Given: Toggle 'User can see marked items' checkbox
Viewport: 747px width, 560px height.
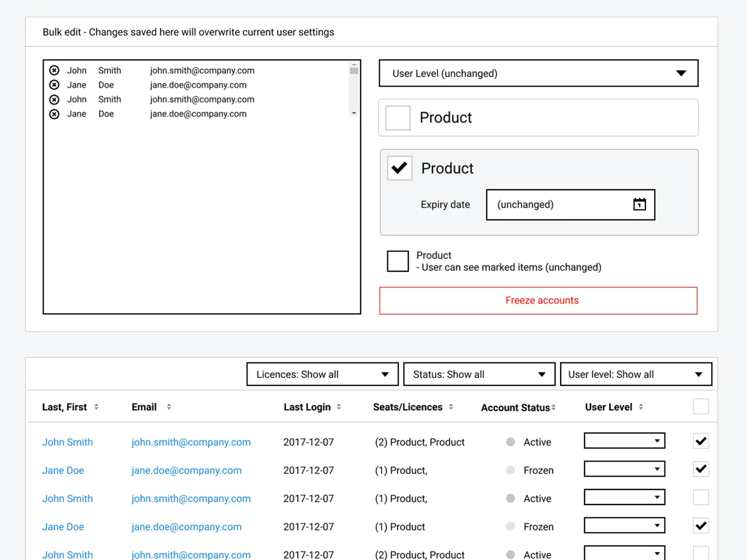Looking at the screenshot, I should click(x=398, y=261).
